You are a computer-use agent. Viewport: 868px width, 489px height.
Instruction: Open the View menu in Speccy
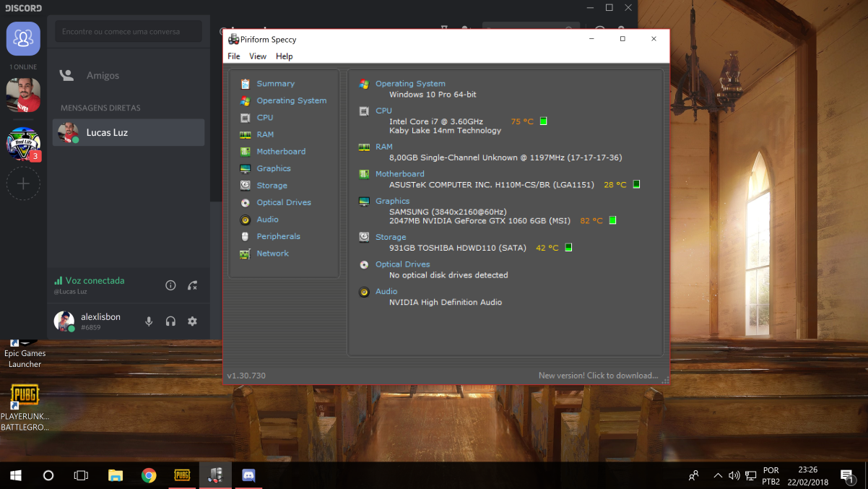pyautogui.click(x=258, y=56)
